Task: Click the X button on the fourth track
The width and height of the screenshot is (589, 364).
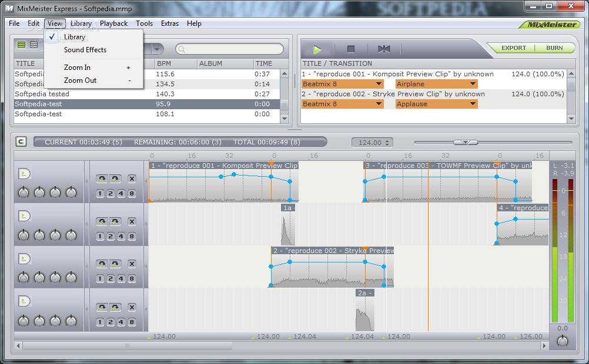Action: (x=132, y=307)
